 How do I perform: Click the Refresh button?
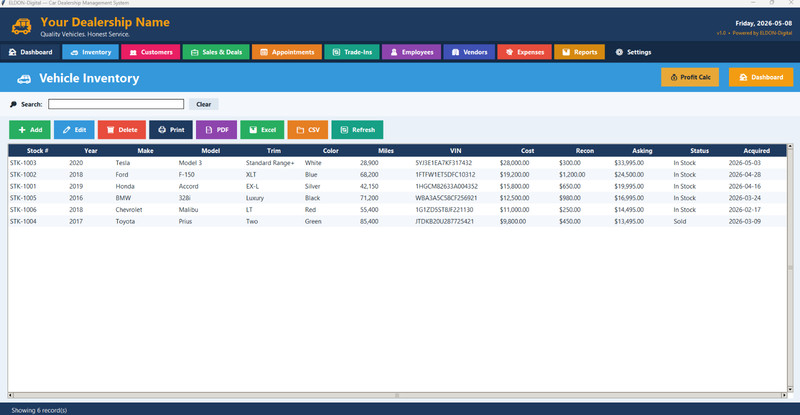tap(357, 130)
